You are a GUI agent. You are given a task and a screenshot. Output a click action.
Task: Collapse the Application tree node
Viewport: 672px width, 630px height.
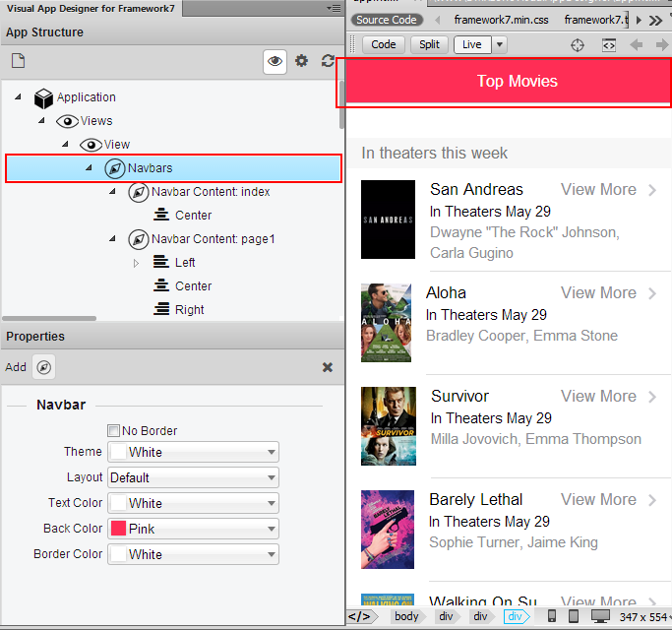18,96
